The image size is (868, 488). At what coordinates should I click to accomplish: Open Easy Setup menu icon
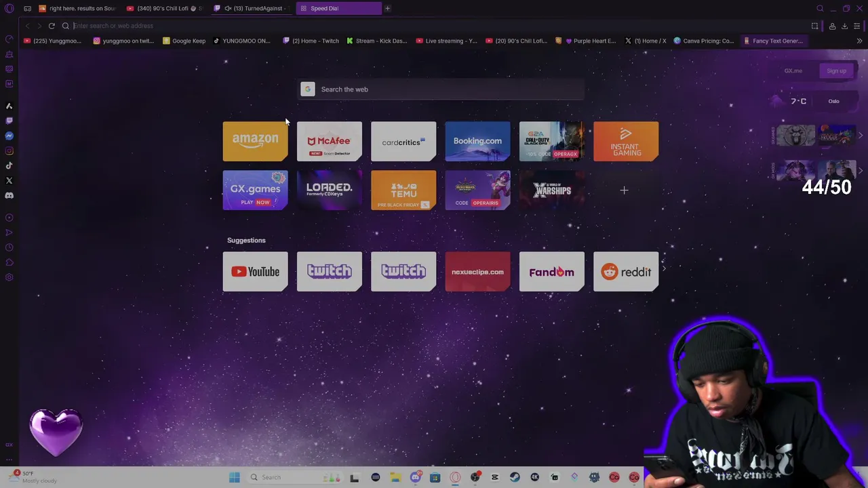pos(857,26)
